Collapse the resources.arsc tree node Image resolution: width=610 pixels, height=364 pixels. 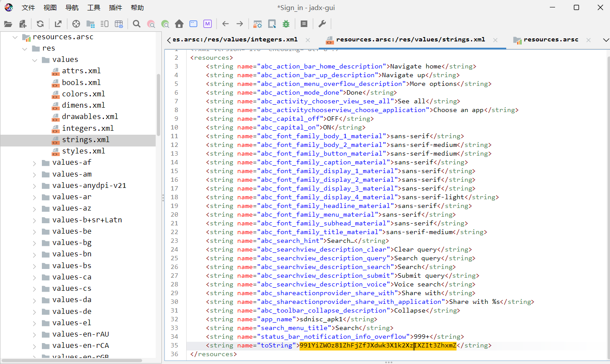coord(15,37)
